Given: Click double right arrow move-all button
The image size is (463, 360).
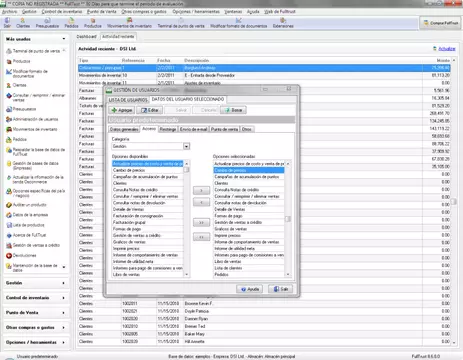Looking at the screenshot, I should (x=201, y=223).
